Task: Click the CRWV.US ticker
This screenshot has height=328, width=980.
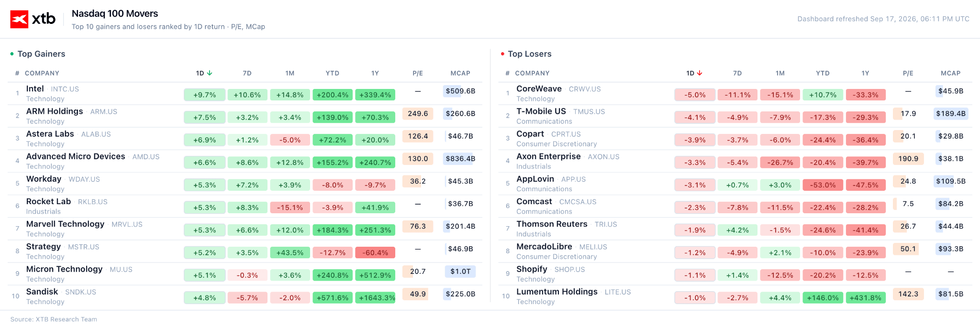Action: tap(585, 89)
